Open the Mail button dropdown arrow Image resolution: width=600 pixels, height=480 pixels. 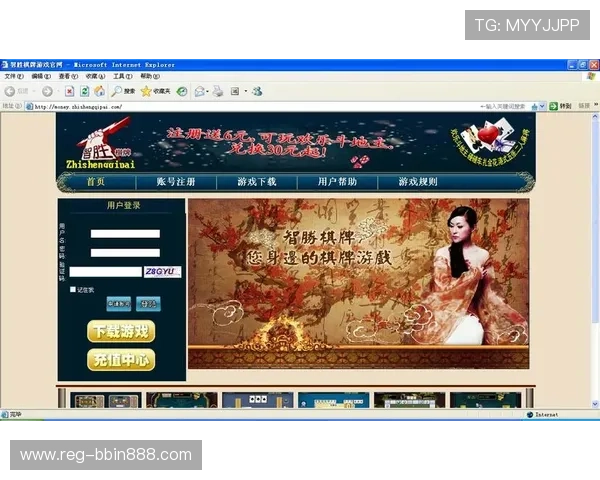tap(207, 91)
